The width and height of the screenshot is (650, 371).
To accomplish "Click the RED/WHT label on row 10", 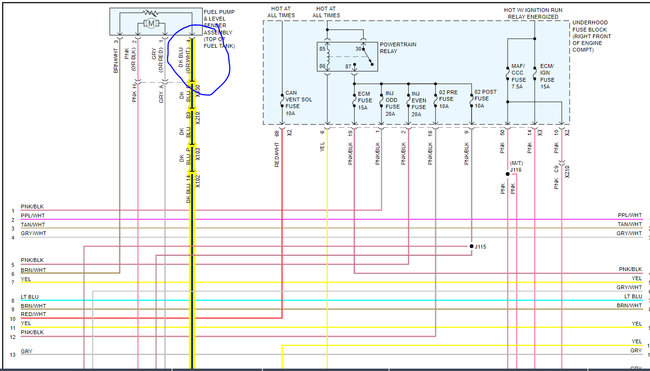I will 33,314.
